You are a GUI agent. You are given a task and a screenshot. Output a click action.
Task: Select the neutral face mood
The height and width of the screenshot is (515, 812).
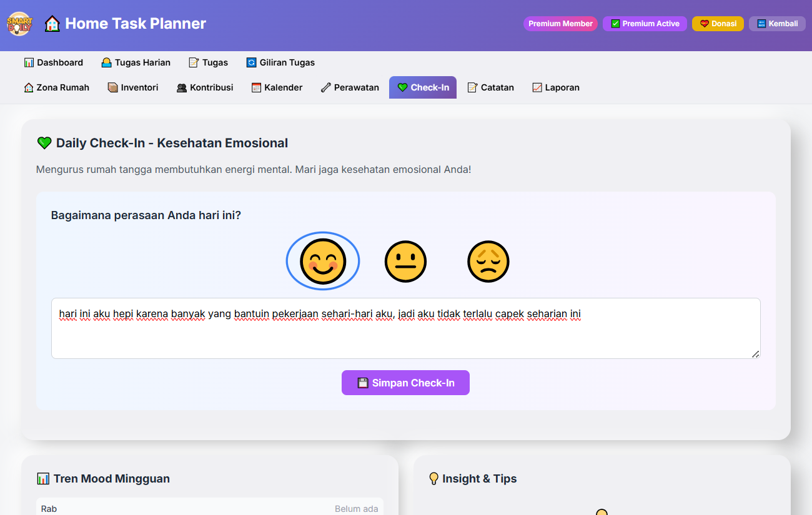405,262
